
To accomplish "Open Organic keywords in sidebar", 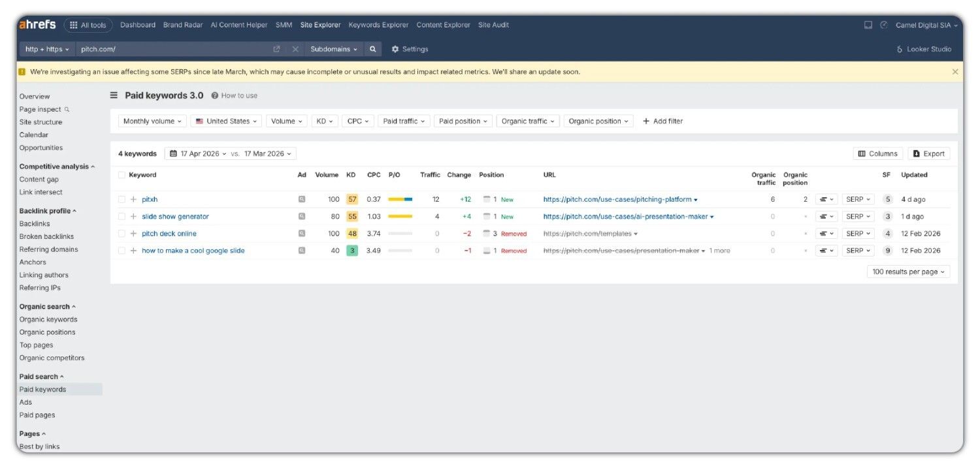I will coord(48,319).
